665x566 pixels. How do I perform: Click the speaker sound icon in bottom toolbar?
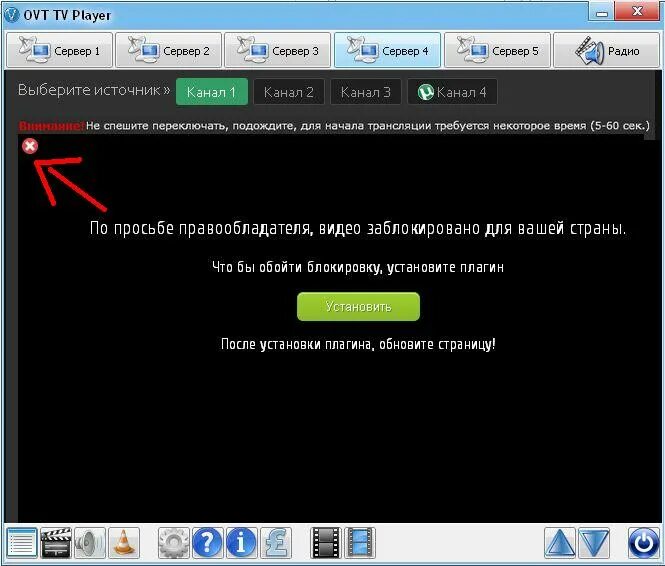[89, 542]
